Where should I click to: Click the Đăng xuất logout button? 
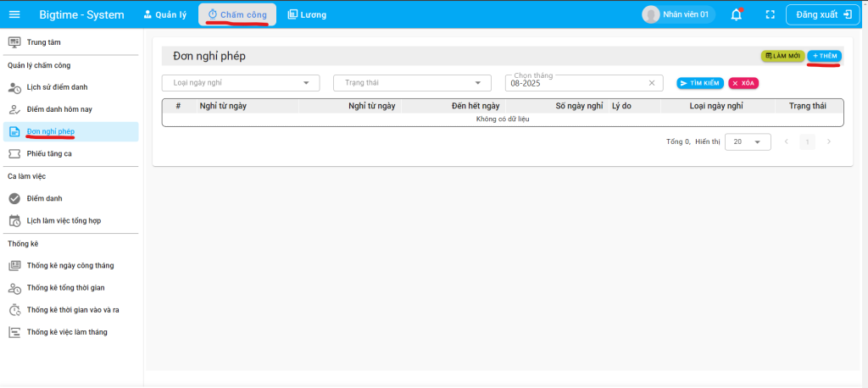tap(823, 14)
